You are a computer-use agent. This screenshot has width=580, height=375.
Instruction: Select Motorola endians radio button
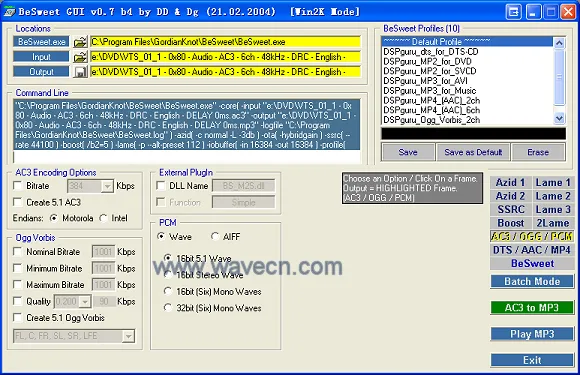click(54, 218)
